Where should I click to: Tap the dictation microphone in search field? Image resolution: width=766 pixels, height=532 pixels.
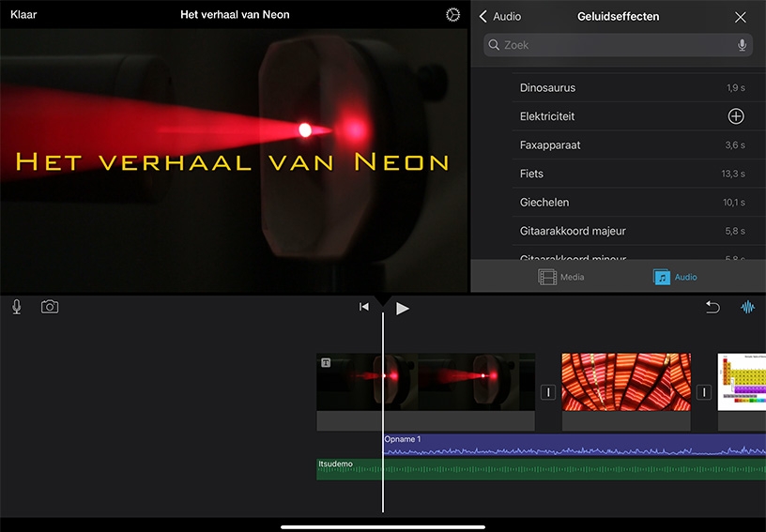point(742,45)
